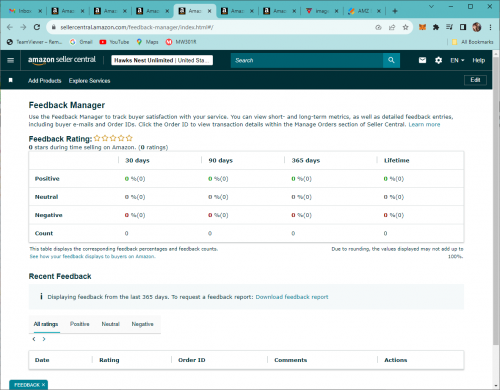Click the amazon seller central logo

pos(62,60)
